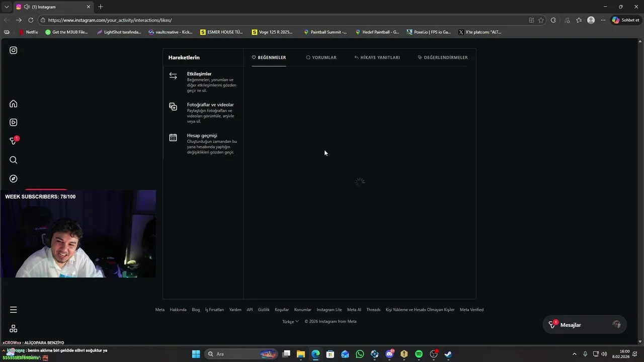The image size is (644, 362).
Task: Open browser extensions puzzle icon
Action: tap(553, 20)
